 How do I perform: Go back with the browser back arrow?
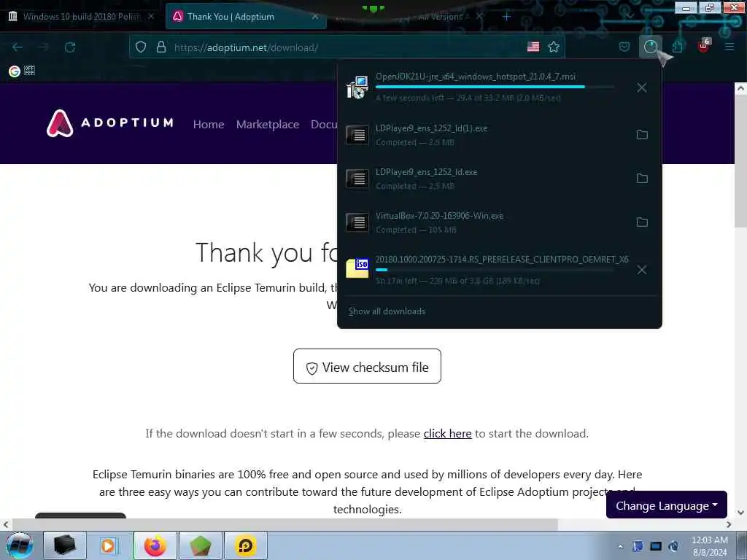click(x=18, y=47)
